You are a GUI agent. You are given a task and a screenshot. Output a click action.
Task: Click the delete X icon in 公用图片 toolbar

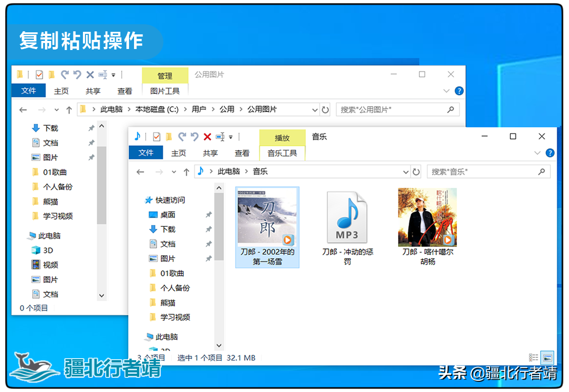pos(90,75)
